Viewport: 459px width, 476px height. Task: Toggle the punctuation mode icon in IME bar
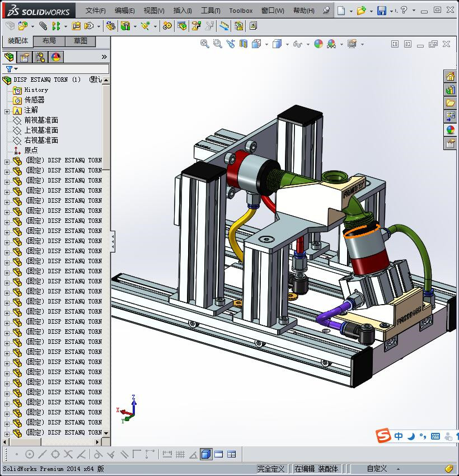point(423,437)
